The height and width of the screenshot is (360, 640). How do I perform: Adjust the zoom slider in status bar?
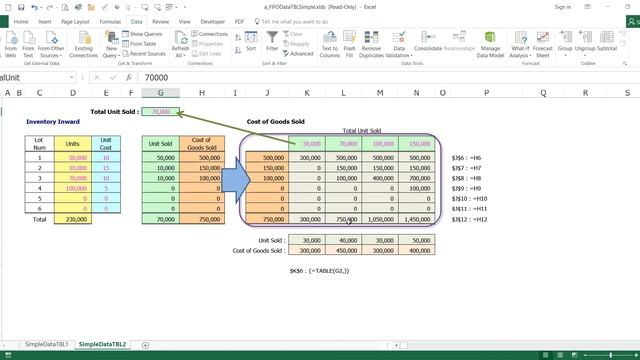click(x=611, y=356)
